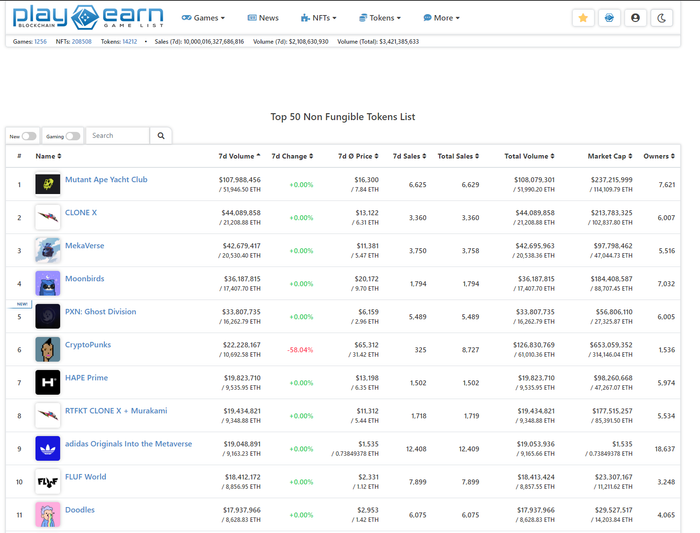Toggle the Gaming filter switch

[73, 136]
